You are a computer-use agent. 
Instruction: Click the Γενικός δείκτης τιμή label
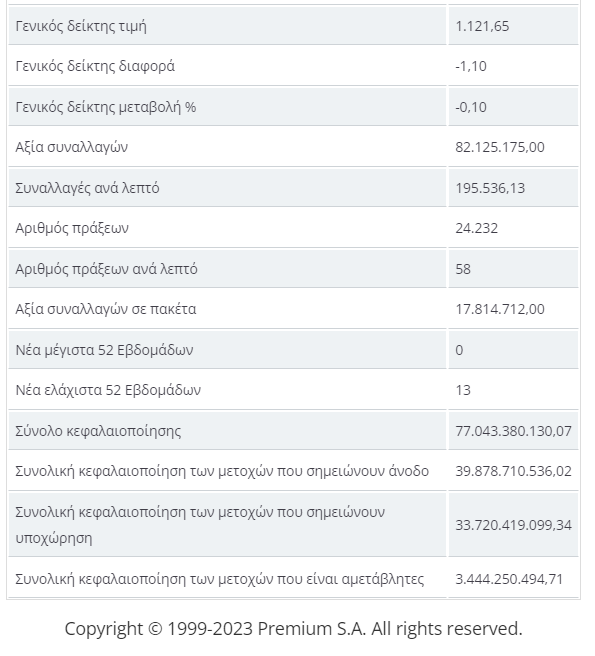click(x=81, y=26)
